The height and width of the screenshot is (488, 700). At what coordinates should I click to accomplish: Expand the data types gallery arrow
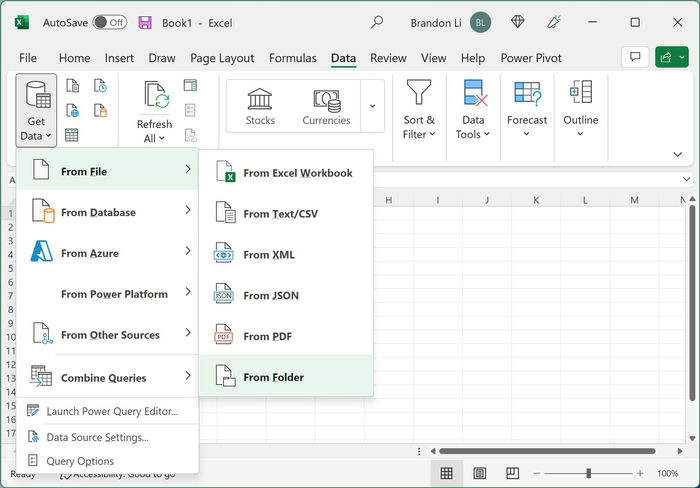(x=372, y=106)
